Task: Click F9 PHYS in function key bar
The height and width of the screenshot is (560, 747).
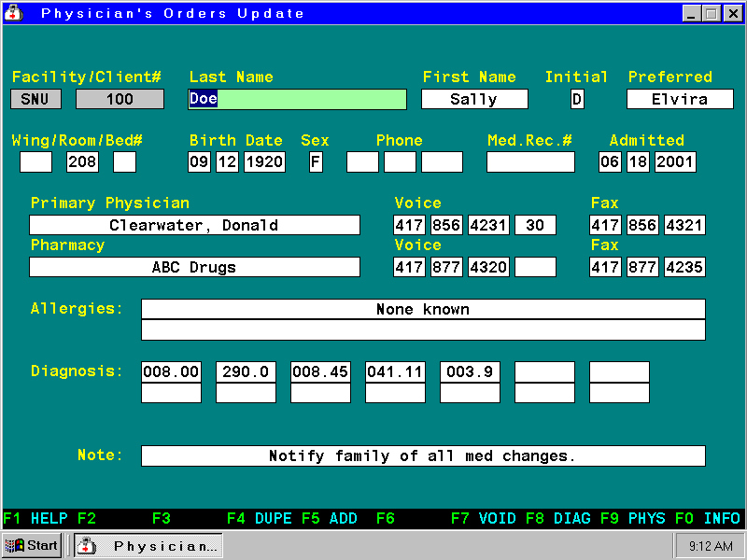Action: click(x=633, y=518)
